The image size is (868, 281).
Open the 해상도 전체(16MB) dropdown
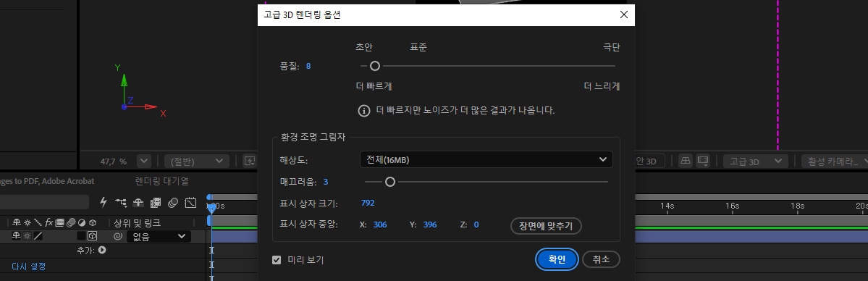click(x=486, y=159)
